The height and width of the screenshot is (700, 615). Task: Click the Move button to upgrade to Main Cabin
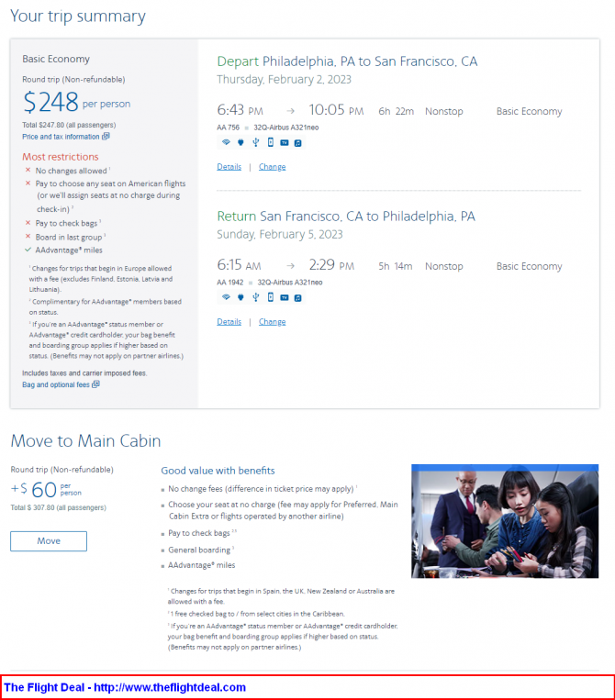point(49,541)
